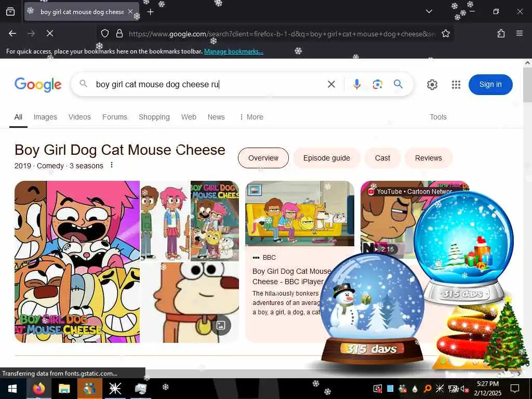Bookmark this page with the star icon
Screen dimensions: 532x399
(445, 33)
